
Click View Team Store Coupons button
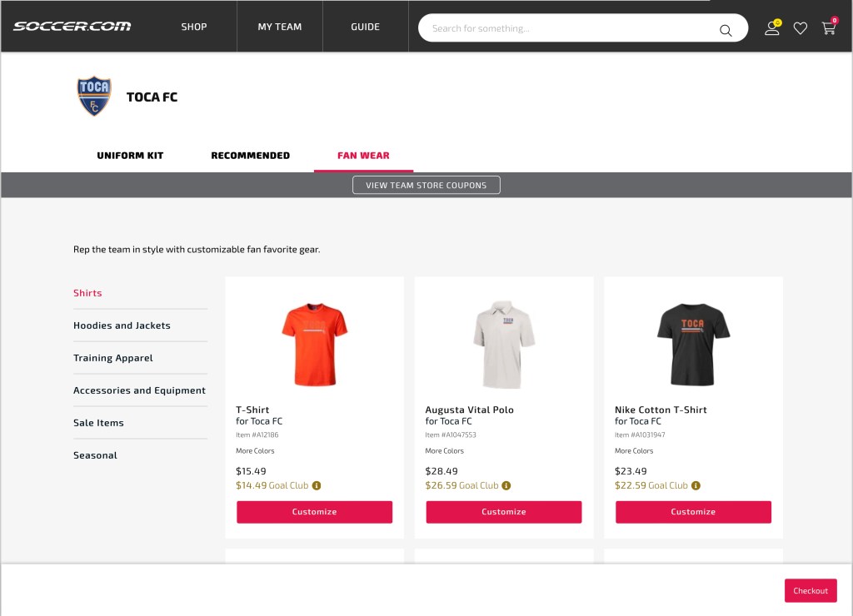pyautogui.click(x=426, y=185)
